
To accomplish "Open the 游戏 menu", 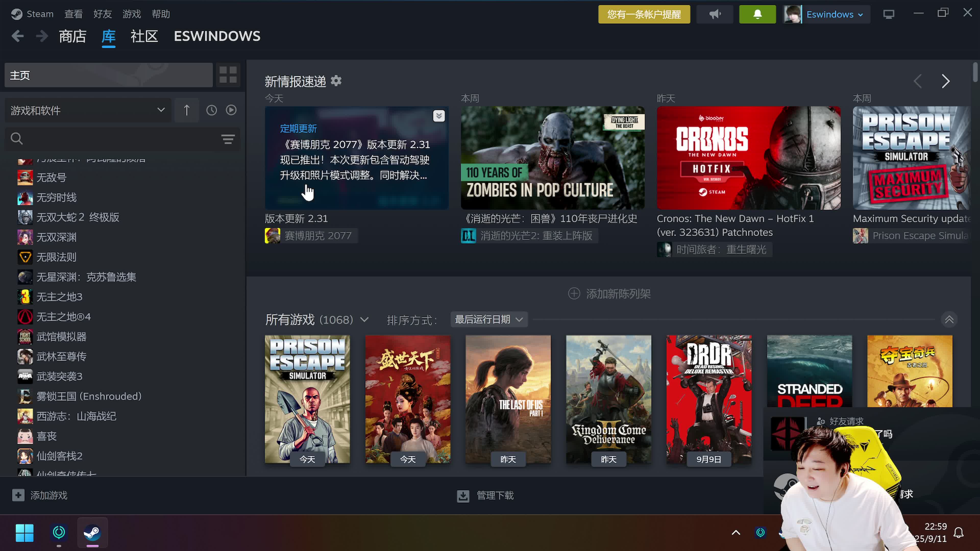I will [x=132, y=14].
